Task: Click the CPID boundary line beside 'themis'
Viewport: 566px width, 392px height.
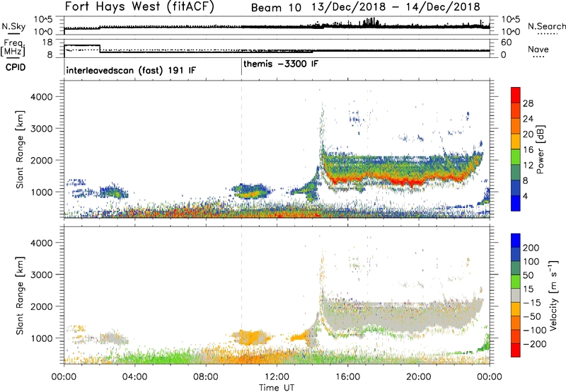Action: [x=241, y=67]
